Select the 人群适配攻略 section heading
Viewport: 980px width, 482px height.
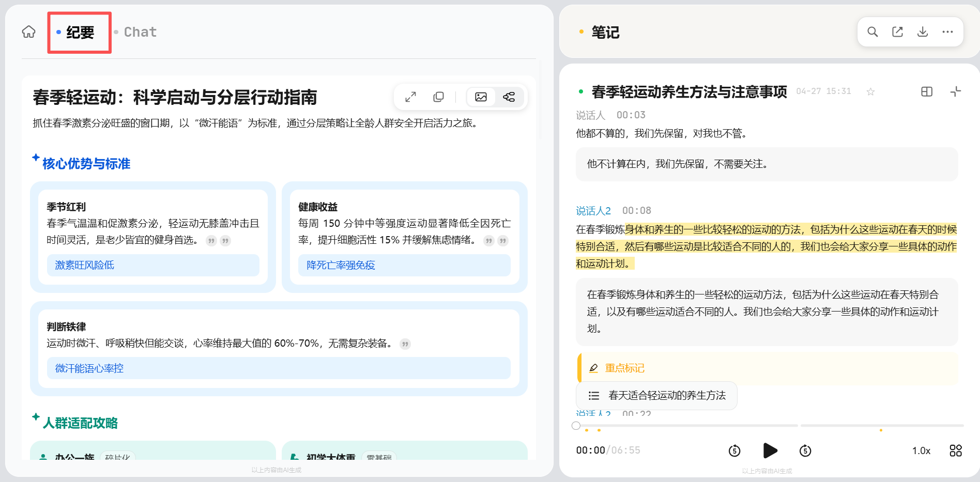point(80,423)
